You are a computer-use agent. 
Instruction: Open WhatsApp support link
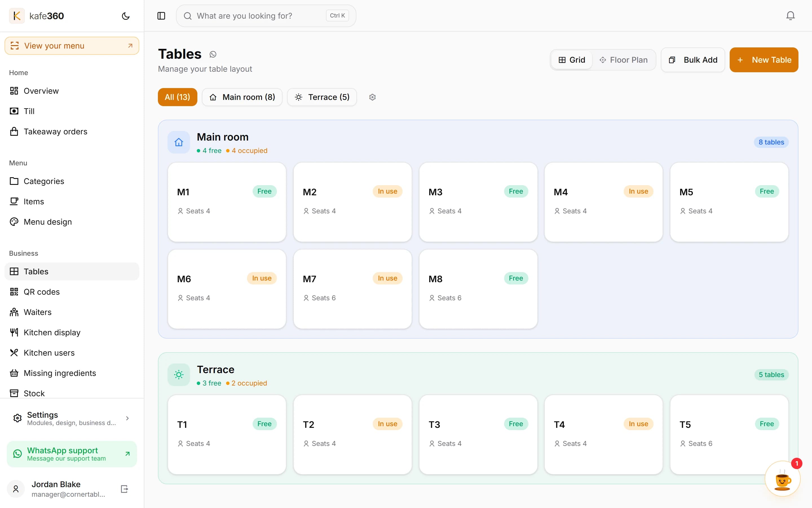tap(72, 454)
